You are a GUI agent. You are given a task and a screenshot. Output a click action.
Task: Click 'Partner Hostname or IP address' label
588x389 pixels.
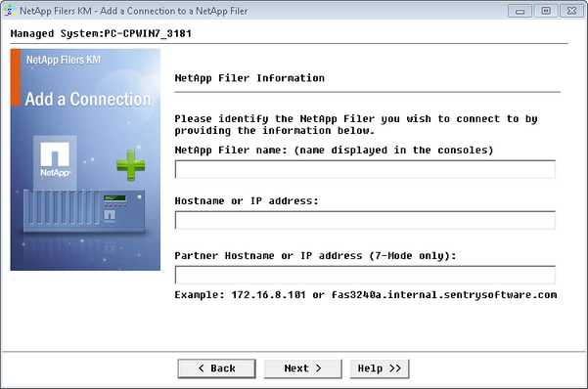(x=315, y=256)
